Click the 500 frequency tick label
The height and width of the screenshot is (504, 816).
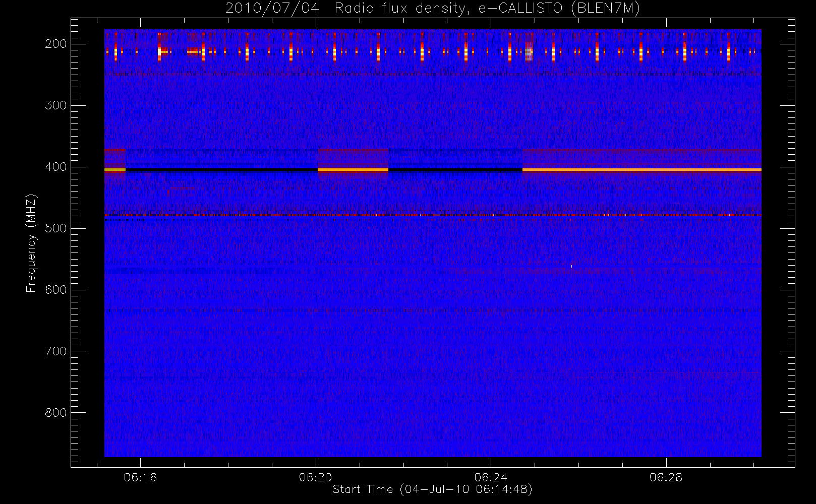[56, 228]
